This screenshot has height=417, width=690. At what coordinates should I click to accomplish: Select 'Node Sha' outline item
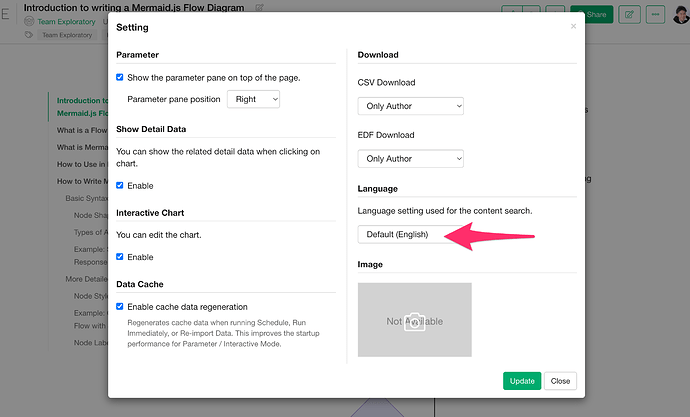tap(91, 215)
